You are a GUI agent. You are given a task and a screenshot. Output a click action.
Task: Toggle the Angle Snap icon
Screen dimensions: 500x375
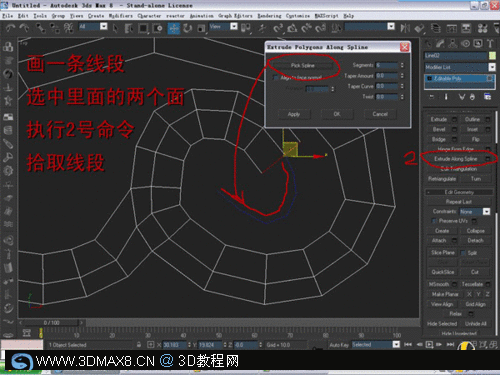coord(292,28)
